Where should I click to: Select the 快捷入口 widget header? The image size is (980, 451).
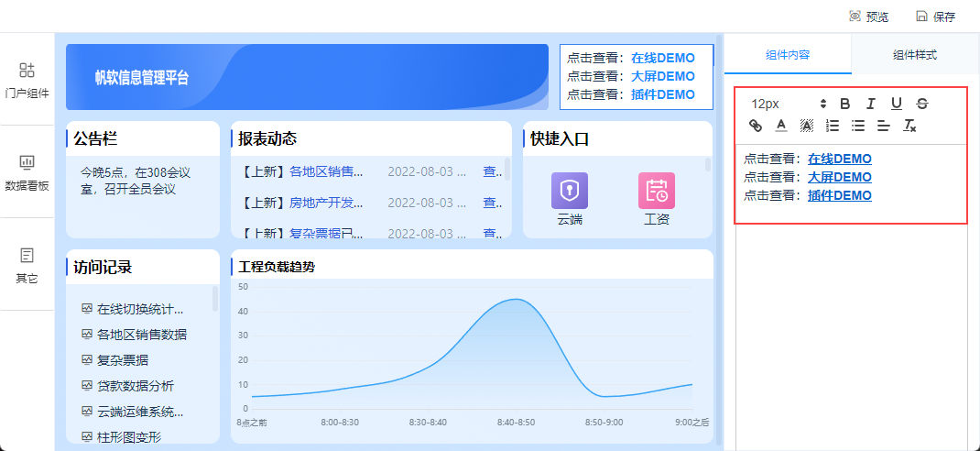[x=617, y=138]
